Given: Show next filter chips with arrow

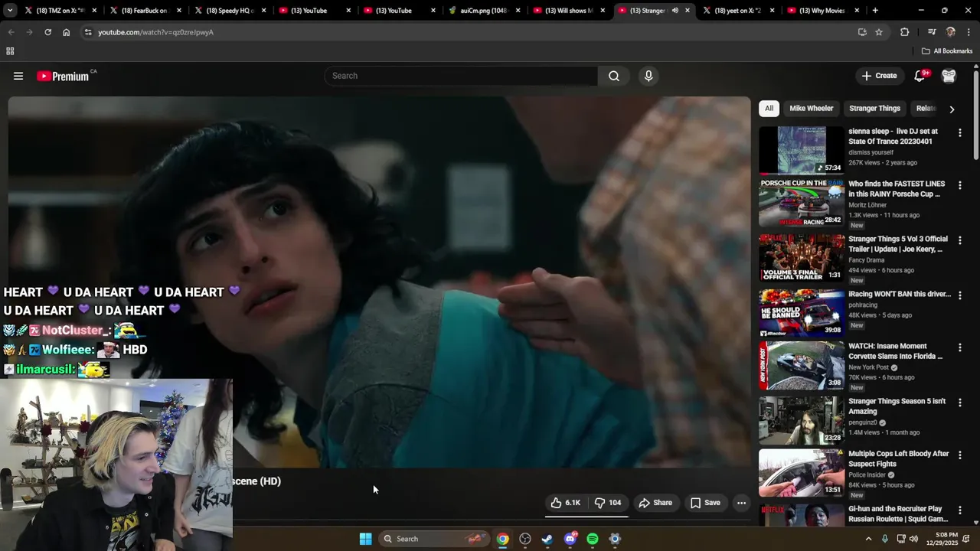Looking at the screenshot, I should point(952,109).
